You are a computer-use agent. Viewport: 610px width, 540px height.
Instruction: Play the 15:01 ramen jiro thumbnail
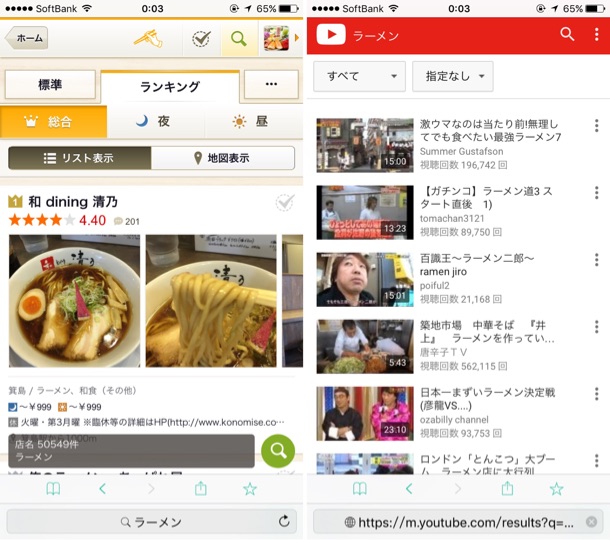coord(365,279)
